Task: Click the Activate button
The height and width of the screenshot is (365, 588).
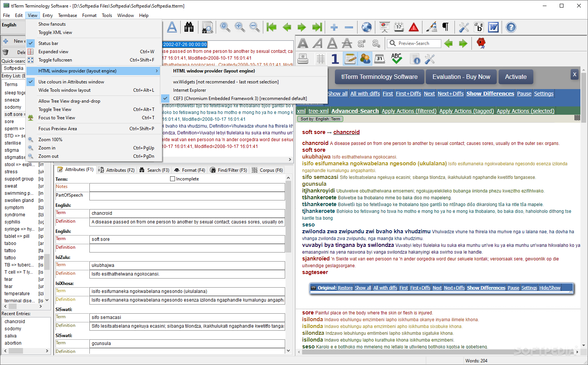Action: (516, 77)
